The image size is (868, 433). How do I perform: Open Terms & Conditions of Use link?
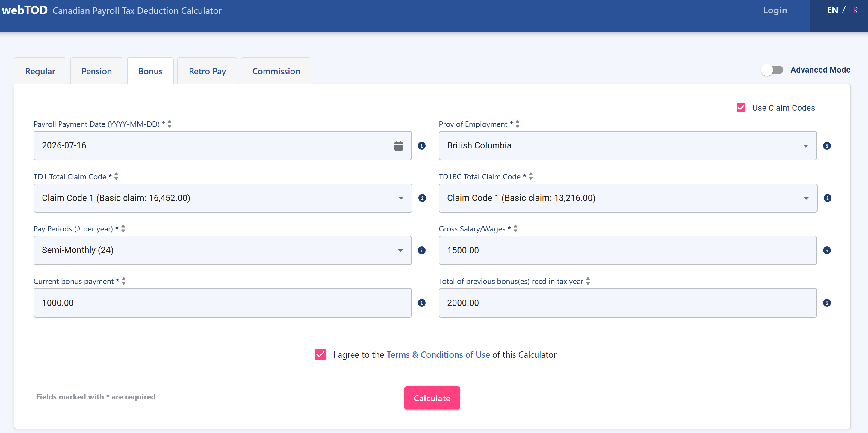click(438, 355)
